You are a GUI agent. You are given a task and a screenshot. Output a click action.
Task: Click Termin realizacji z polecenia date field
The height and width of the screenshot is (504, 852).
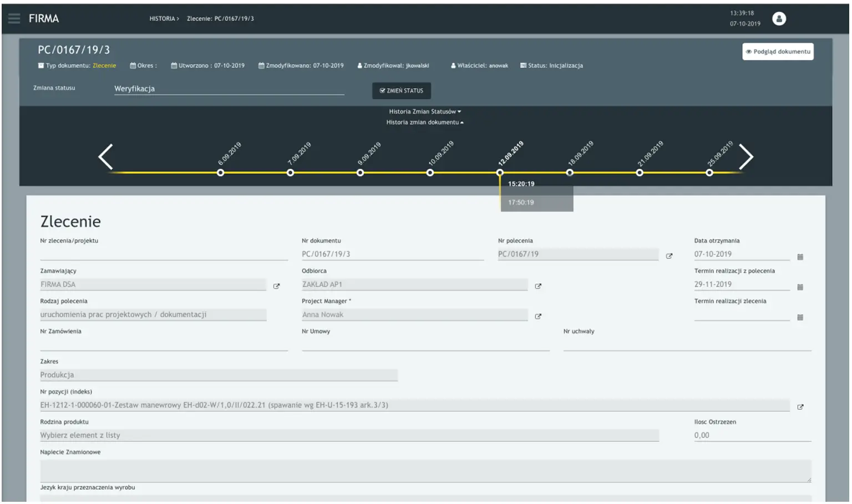click(x=742, y=284)
